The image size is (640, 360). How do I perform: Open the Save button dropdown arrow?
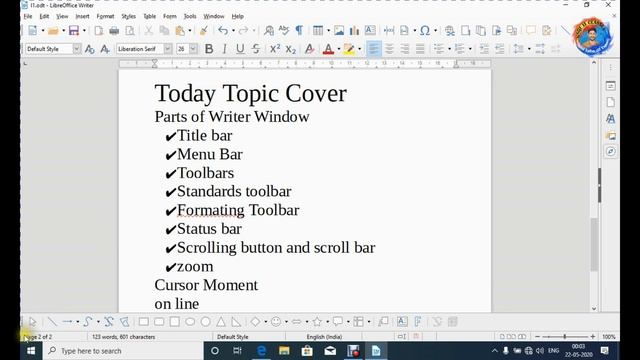click(84, 31)
